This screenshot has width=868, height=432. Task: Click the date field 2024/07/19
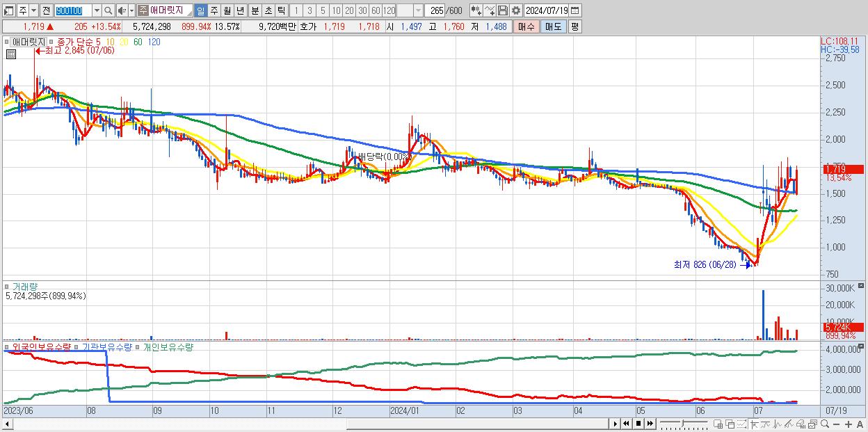pos(546,10)
